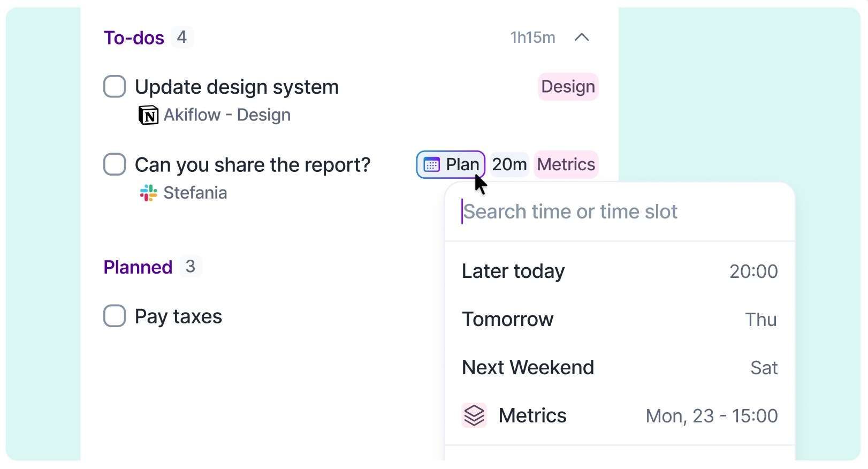Click the Notion icon beside Akiflow - Design
This screenshot has height=469, width=868.
click(x=148, y=115)
